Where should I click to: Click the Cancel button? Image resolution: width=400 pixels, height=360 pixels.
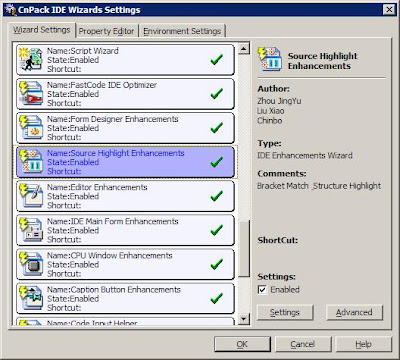pos(303,344)
